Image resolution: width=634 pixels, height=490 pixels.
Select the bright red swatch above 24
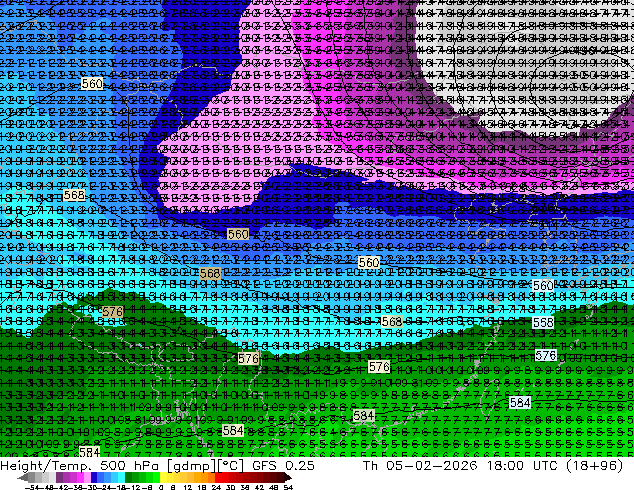[x=218, y=477]
